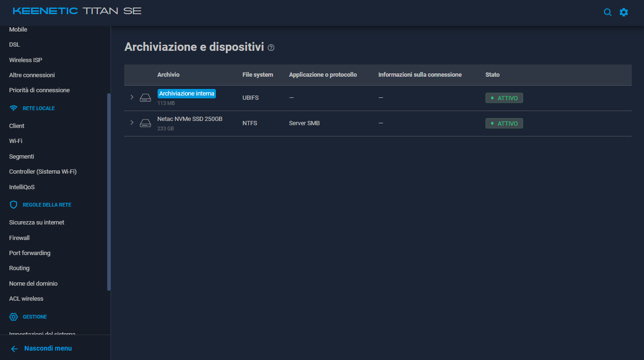
Task: Open Controller (Sistema Wi-Fi)
Action: [x=43, y=171]
